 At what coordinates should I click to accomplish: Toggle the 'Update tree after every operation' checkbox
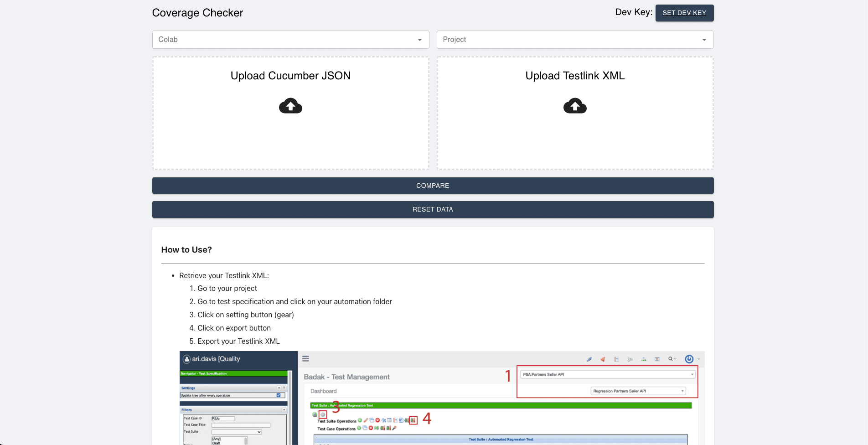click(x=279, y=395)
